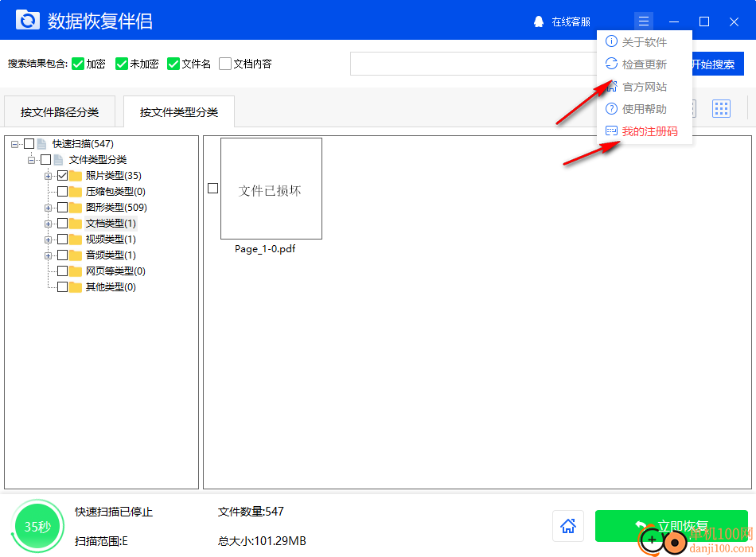This screenshot has width=756, height=557.
Task: Expand the 文档类型(1) node
Action: (x=48, y=224)
